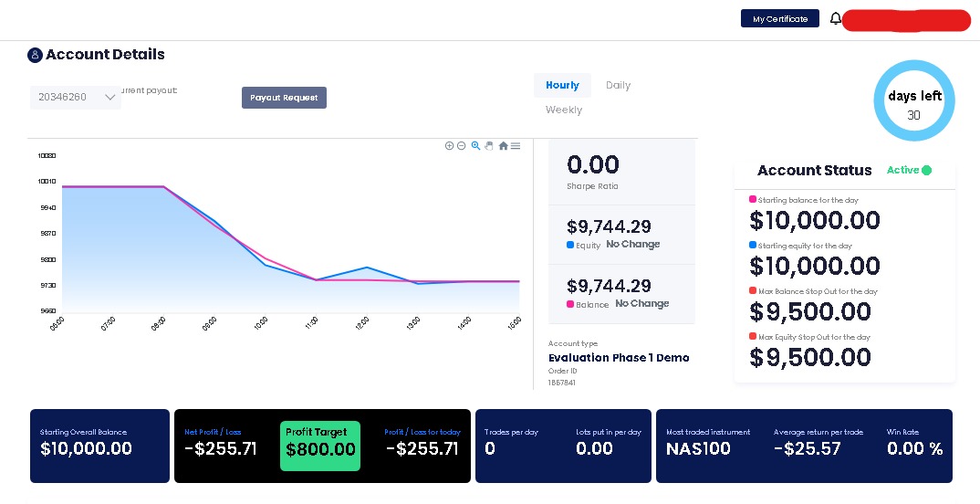The width and height of the screenshot is (980, 504).
Task: Reset chart zoom with home icon
Action: [503, 146]
